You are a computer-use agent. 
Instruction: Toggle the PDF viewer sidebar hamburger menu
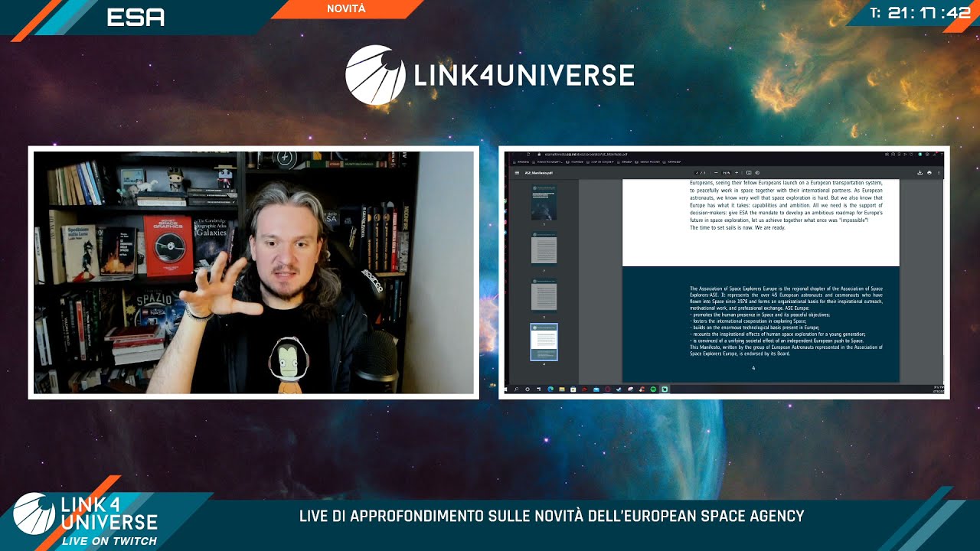[517, 173]
